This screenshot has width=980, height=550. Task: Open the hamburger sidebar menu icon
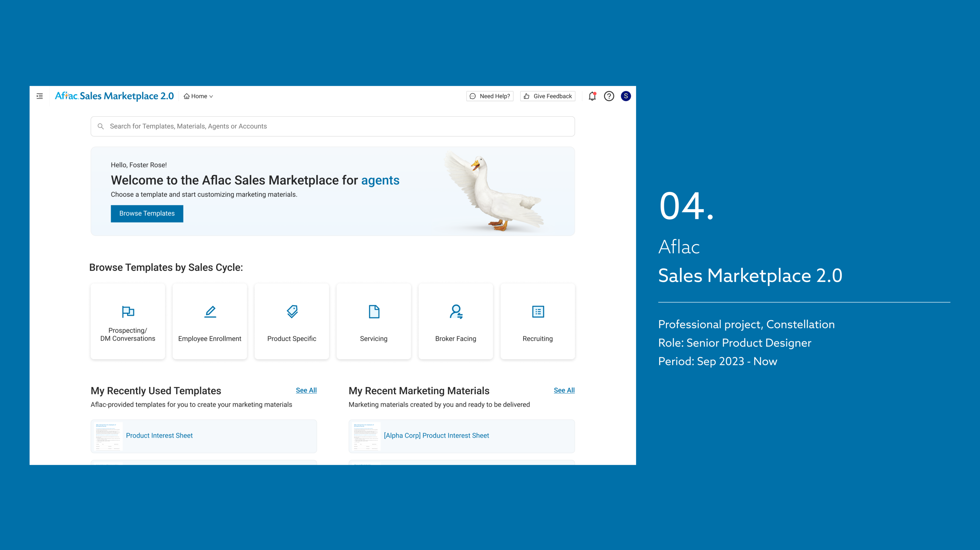pos(39,96)
